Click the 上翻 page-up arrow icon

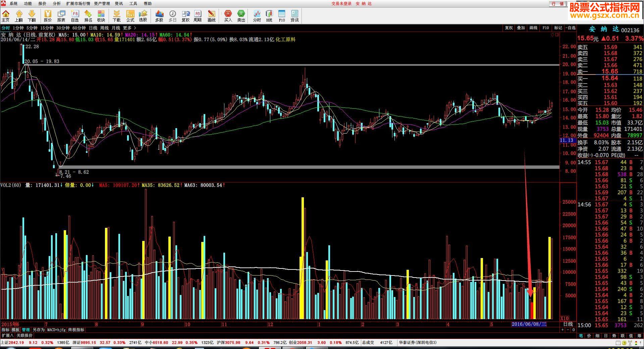click(19, 16)
